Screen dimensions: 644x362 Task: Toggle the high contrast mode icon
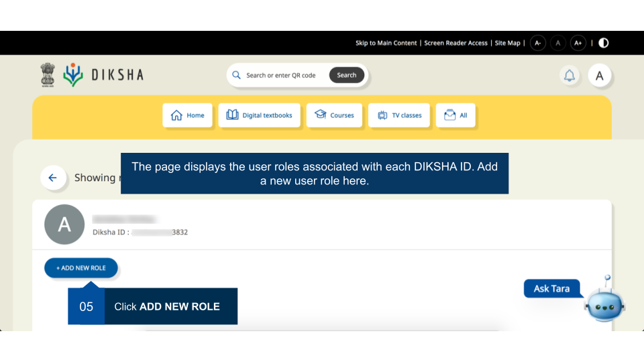point(604,43)
